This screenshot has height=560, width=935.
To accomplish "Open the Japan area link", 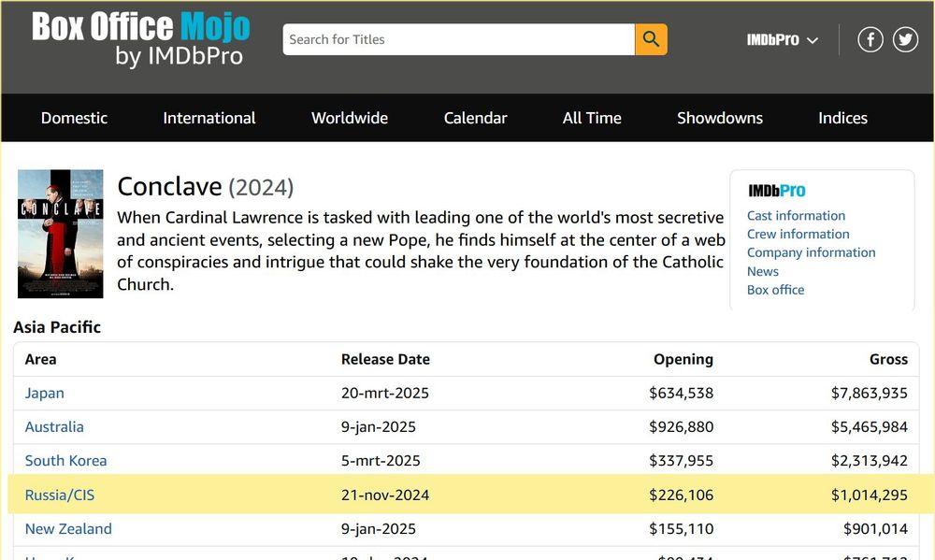I will click(44, 393).
